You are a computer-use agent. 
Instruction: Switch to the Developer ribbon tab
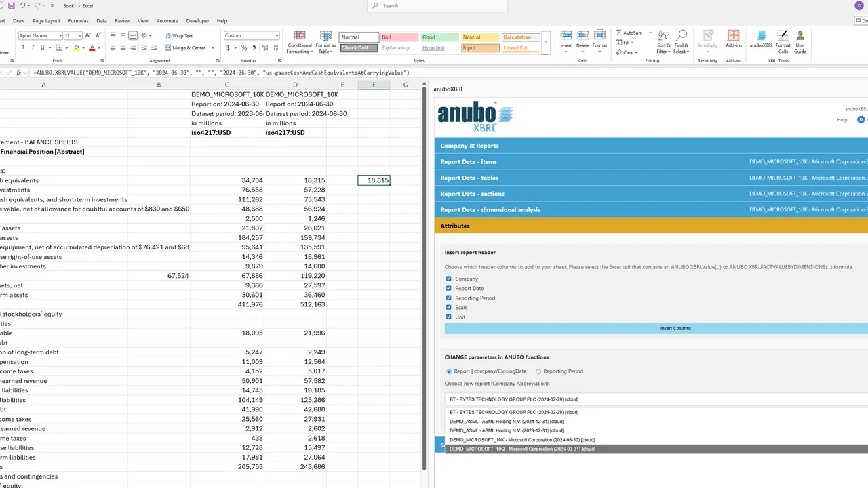pyautogui.click(x=198, y=21)
